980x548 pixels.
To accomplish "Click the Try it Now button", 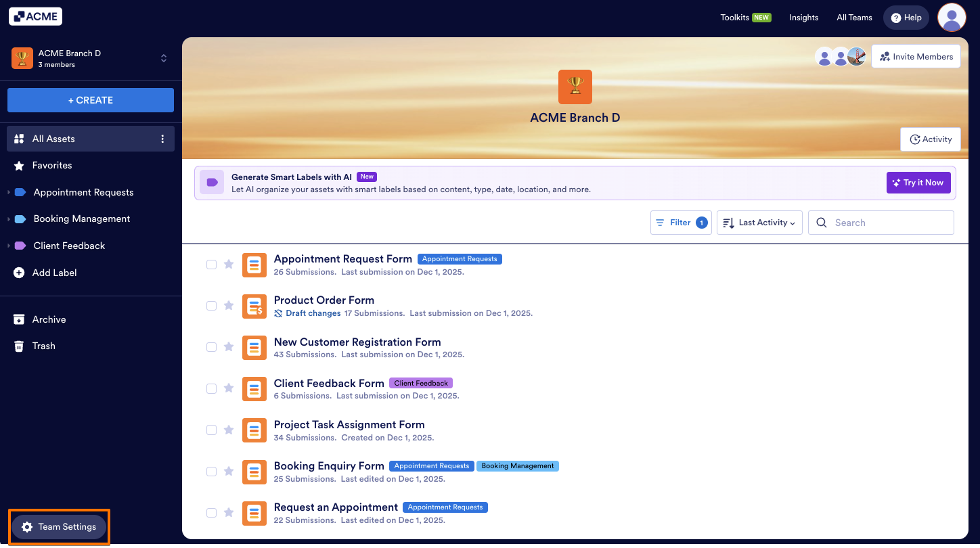I will (918, 183).
